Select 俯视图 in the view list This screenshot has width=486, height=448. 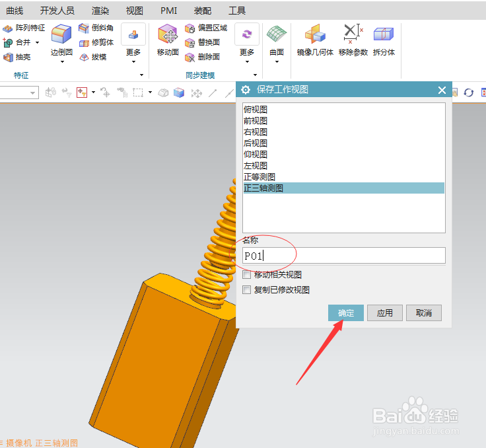tap(344, 110)
